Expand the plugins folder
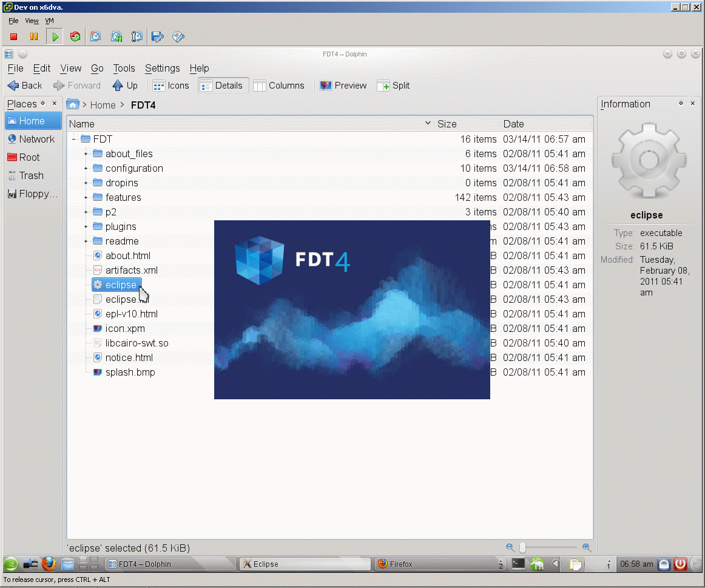The height and width of the screenshot is (588, 705). (x=86, y=226)
